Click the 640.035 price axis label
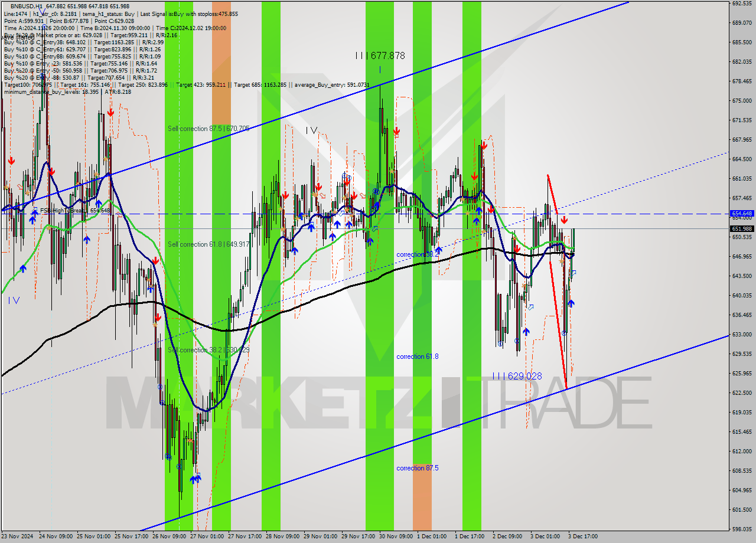 coord(742,296)
